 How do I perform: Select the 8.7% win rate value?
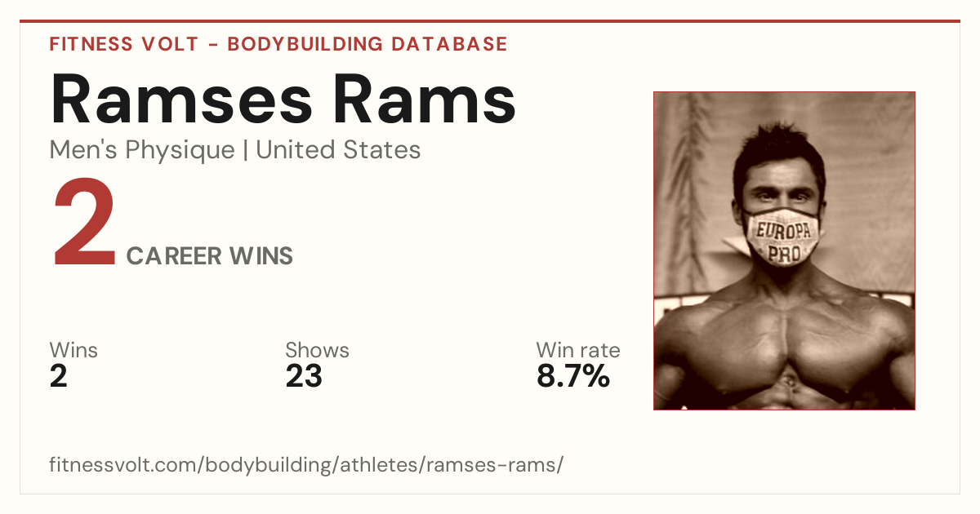point(573,377)
